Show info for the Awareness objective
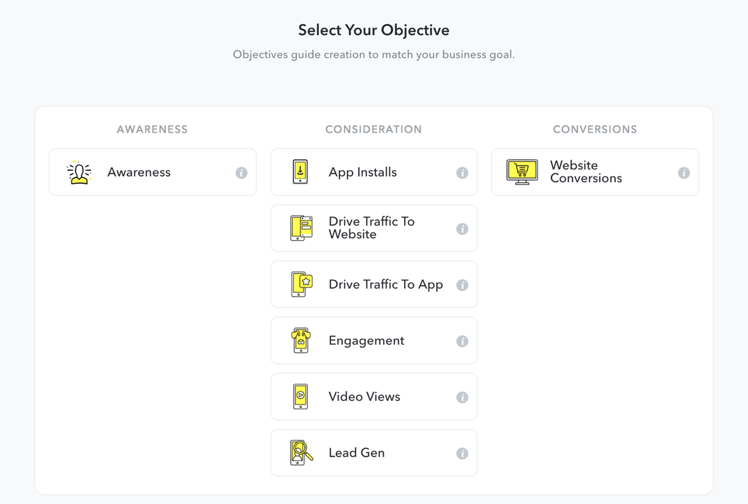The width and height of the screenshot is (748, 504). (241, 173)
